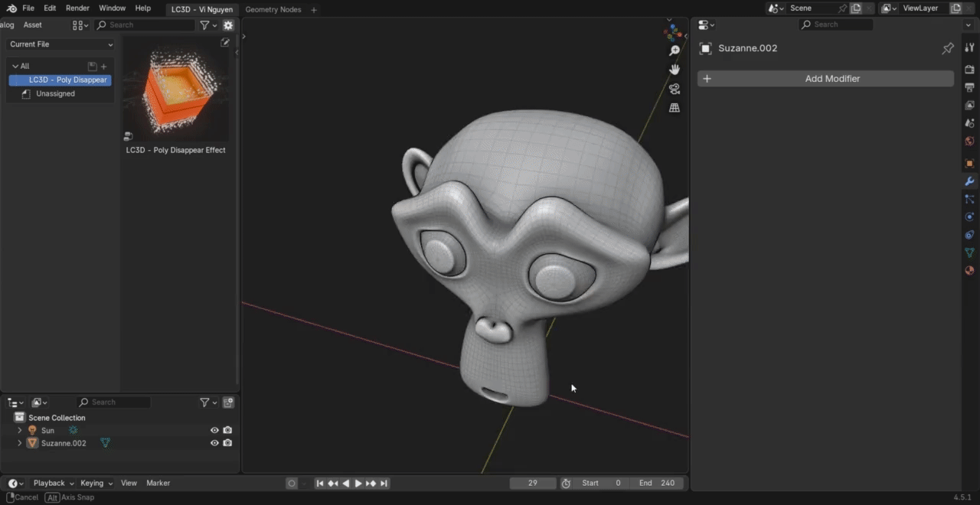
Task: Add a new workspace with plus tab
Action: click(313, 10)
